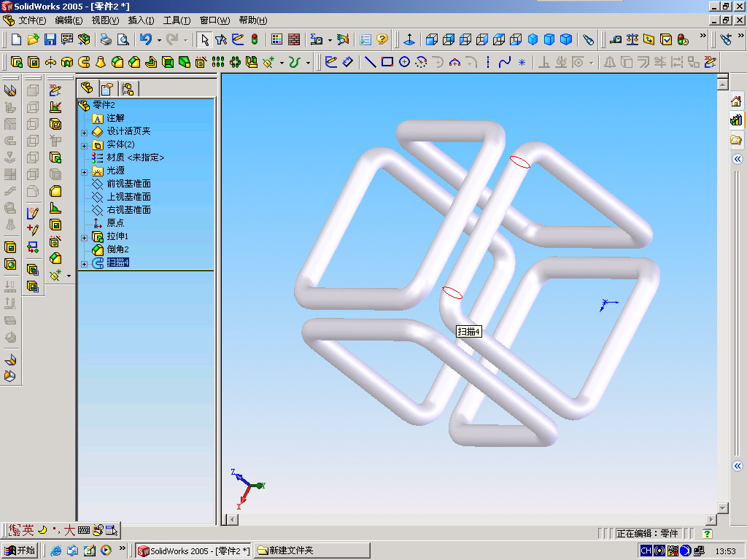Select the Rectangle sketch tool
This screenshot has height=560, width=747.
pos(387,62)
